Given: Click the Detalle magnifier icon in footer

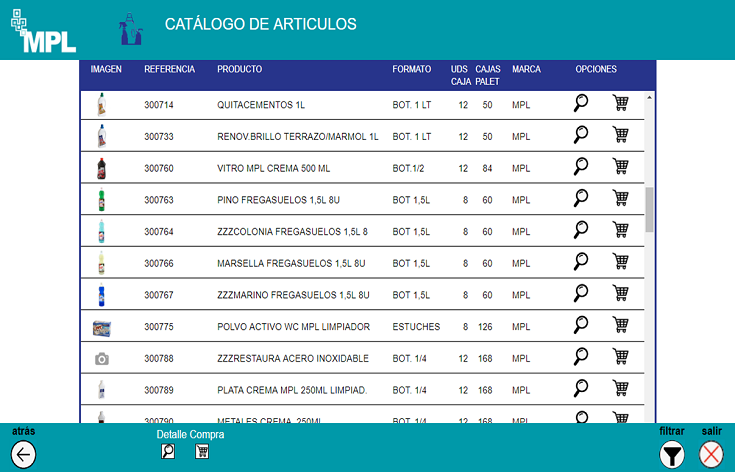Looking at the screenshot, I should coord(168,451).
